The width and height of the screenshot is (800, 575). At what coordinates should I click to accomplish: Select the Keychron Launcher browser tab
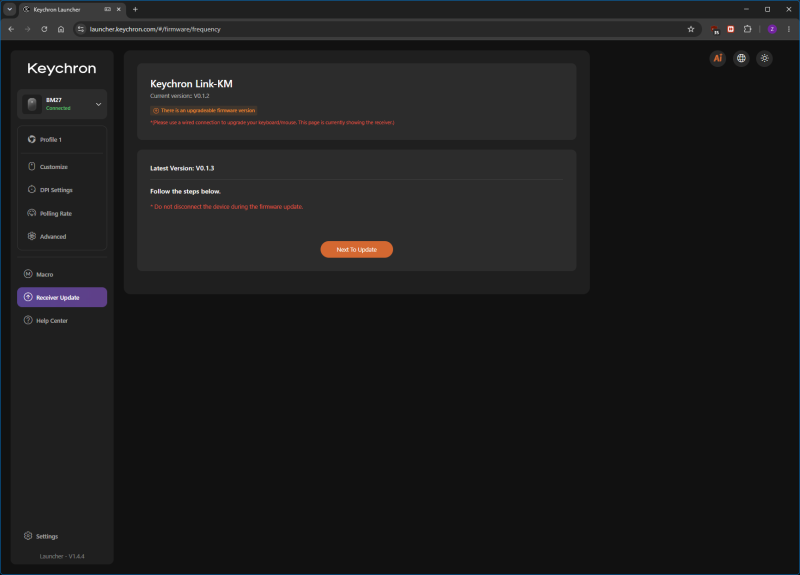tap(72, 9)
